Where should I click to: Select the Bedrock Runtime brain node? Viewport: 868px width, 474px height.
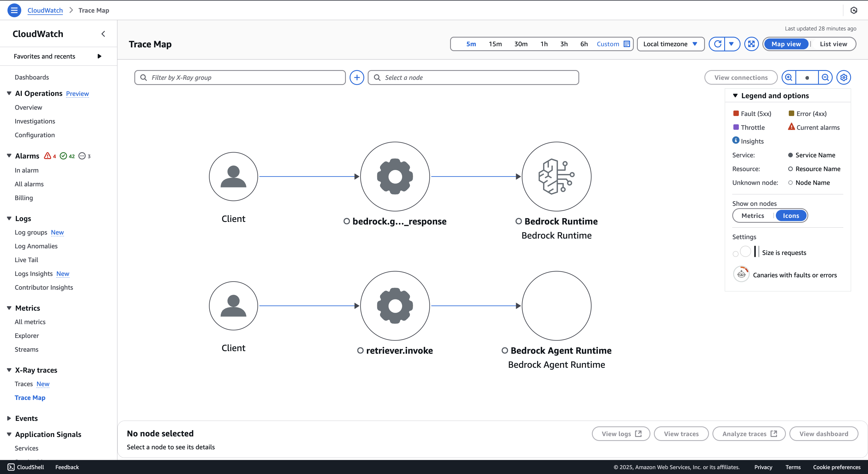(556, 176)
